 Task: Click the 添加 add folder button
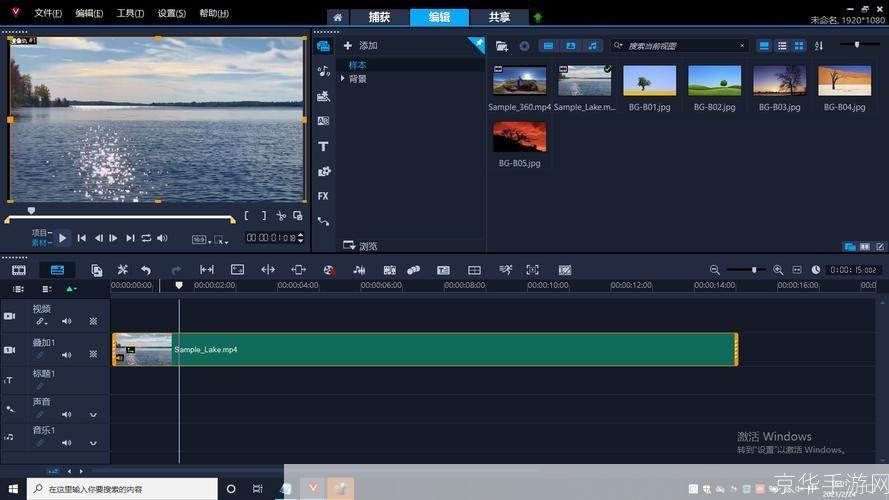(x=361, y=45)
